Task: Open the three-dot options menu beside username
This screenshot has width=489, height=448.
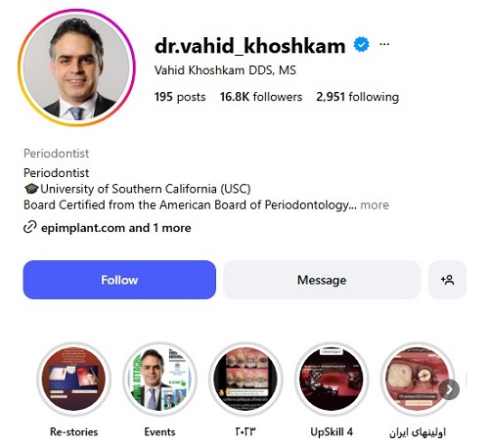Action: 384,44
